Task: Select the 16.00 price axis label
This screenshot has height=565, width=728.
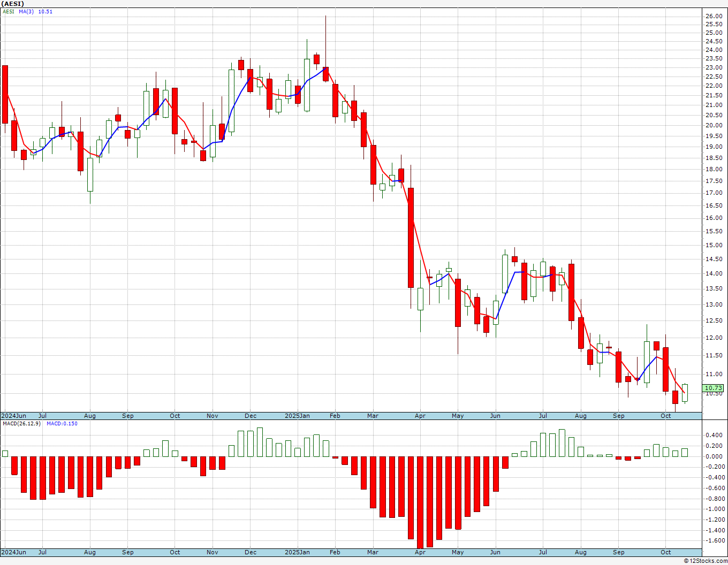Action: point(714,218)
